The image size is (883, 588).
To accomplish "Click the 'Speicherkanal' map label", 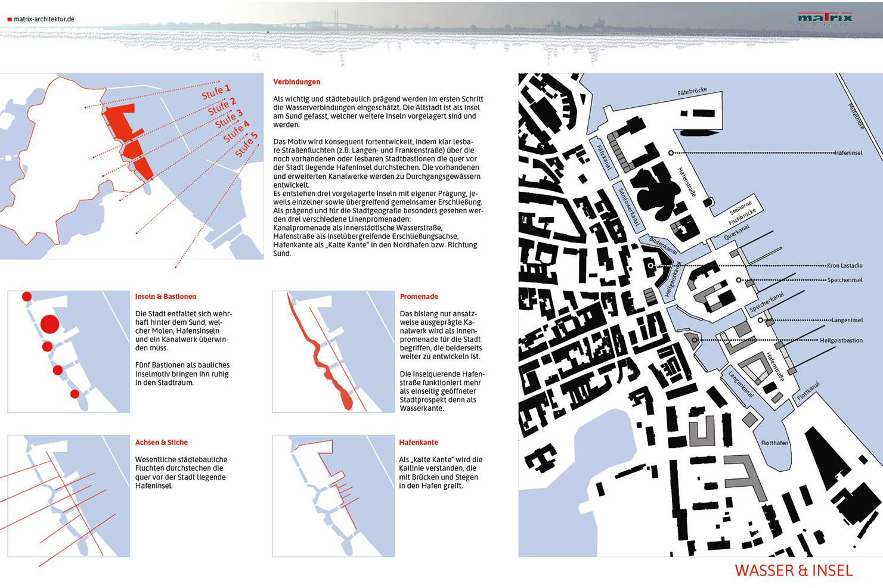I will [767, 302].
